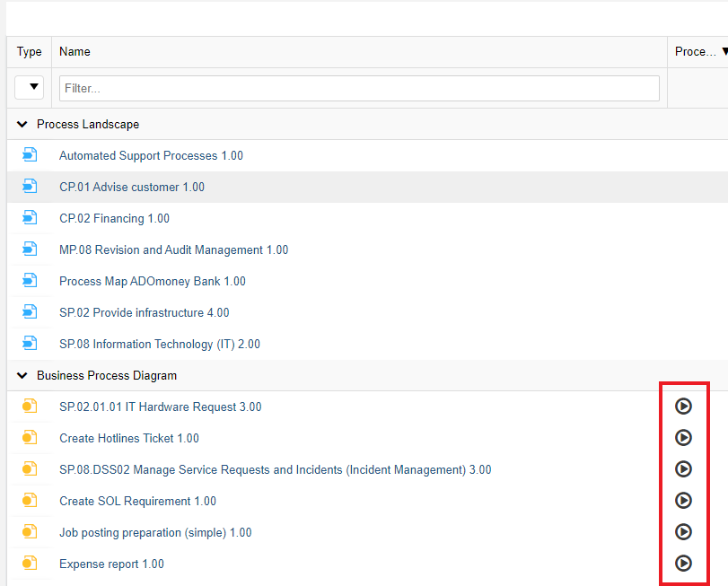Screen dimensions: 728x586
Task: Click play icon for Create SOL Requirement
Action: coord(683,501)
